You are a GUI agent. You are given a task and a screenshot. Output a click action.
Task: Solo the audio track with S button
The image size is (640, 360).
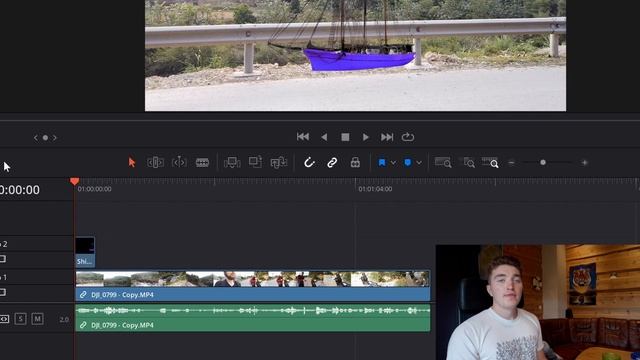coord(20,318)
